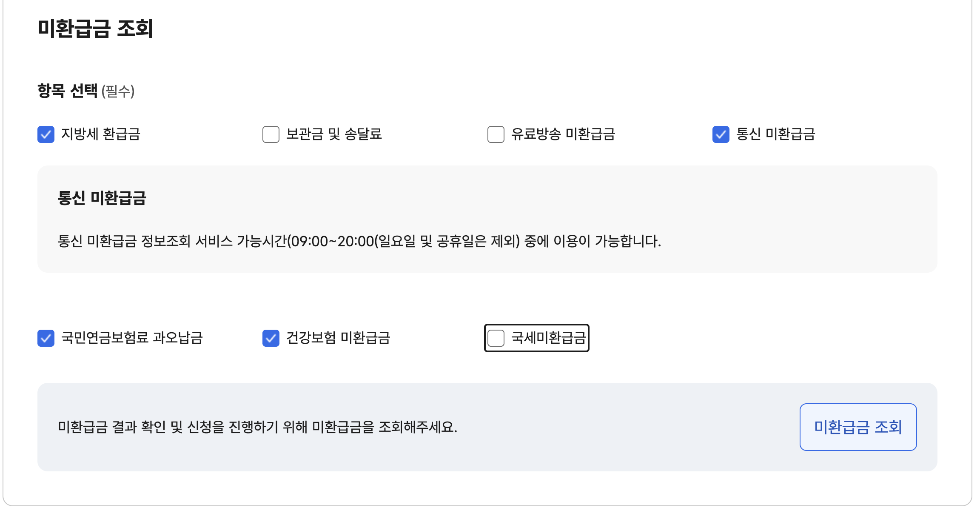The width and height of the screenshot is (980, 519).
Task: Click the 보관금 및 송달료 label text
Action: pyautogui.click(x=334, y=134)
